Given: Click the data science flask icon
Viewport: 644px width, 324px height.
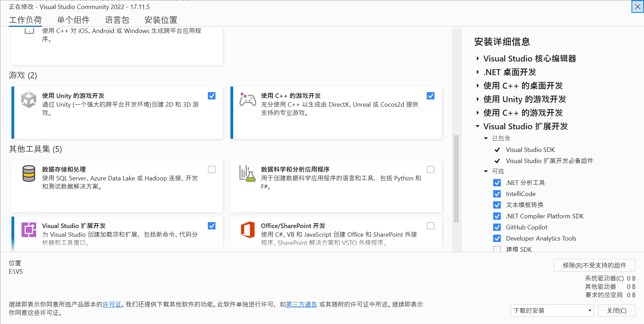Looking at the screenshot, I should (x=247, y=173).
